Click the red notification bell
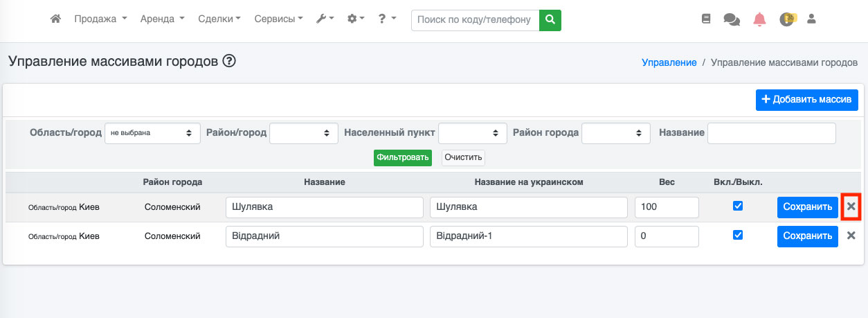Image resolution: width=868 pixels, height=318 pixels. (x=759, y=19)
